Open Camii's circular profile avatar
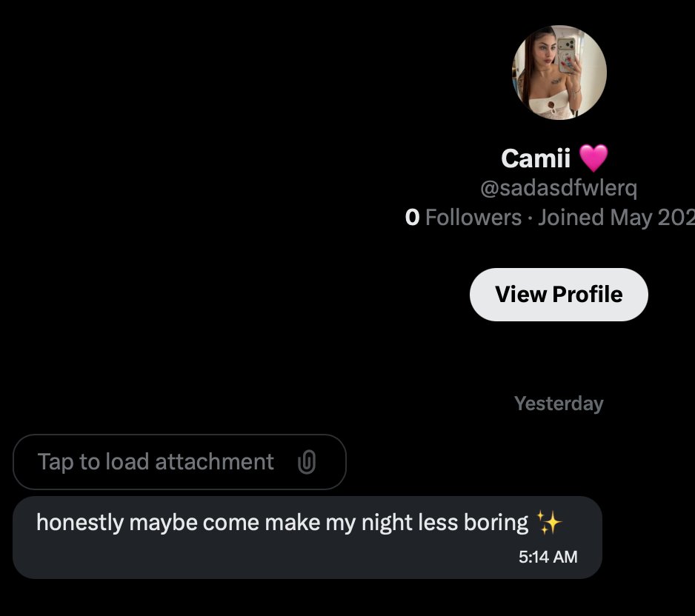The height and width of the screenshot is (616, 695). pyautogui.click(x=559, y=73)
